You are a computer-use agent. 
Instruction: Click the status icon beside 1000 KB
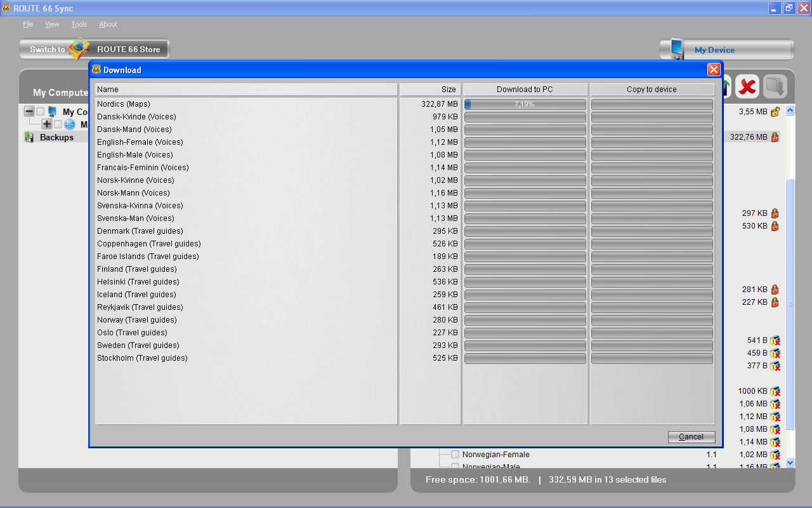(775, 391)
